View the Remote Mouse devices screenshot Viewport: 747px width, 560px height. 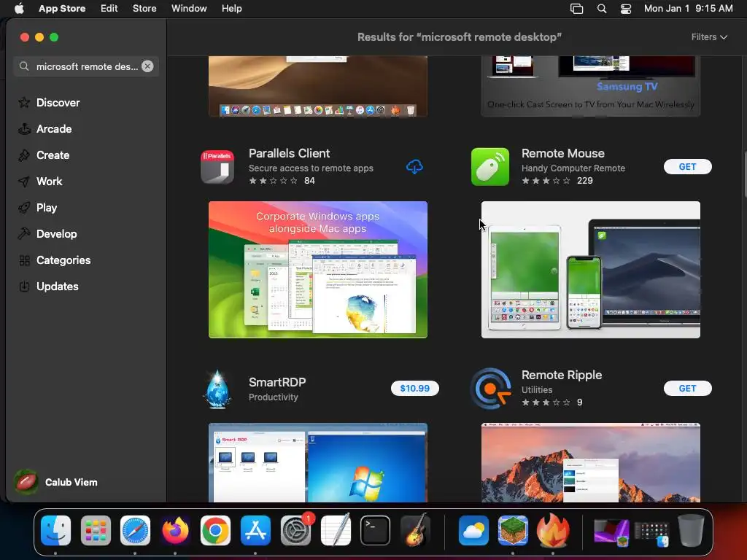tap(591, 270)
